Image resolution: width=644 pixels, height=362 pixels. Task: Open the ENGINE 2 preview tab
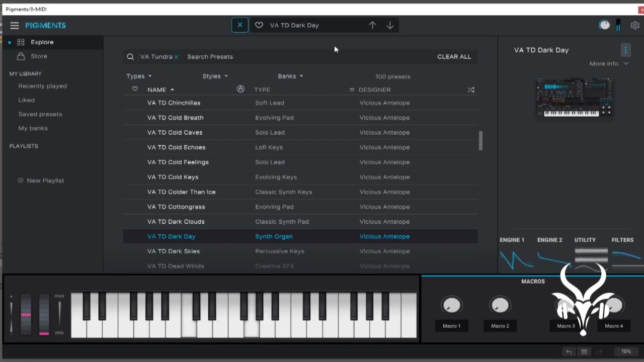pyautogui.click(x=550, y=240)
